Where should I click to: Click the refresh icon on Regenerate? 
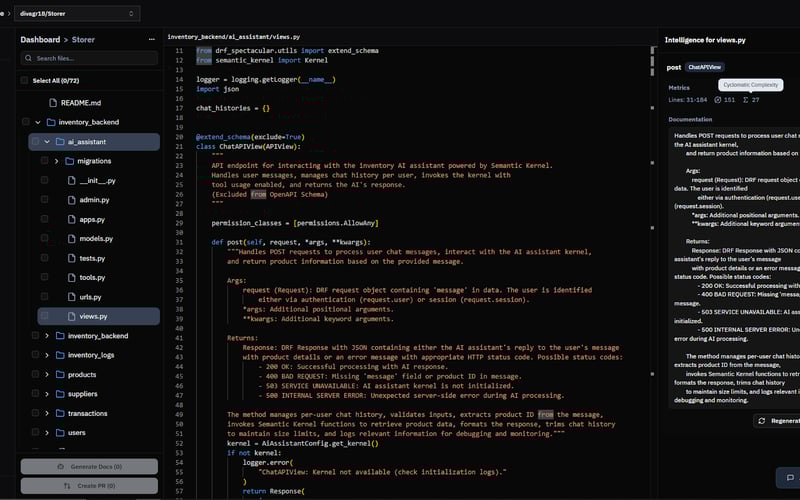pos(762,421)
